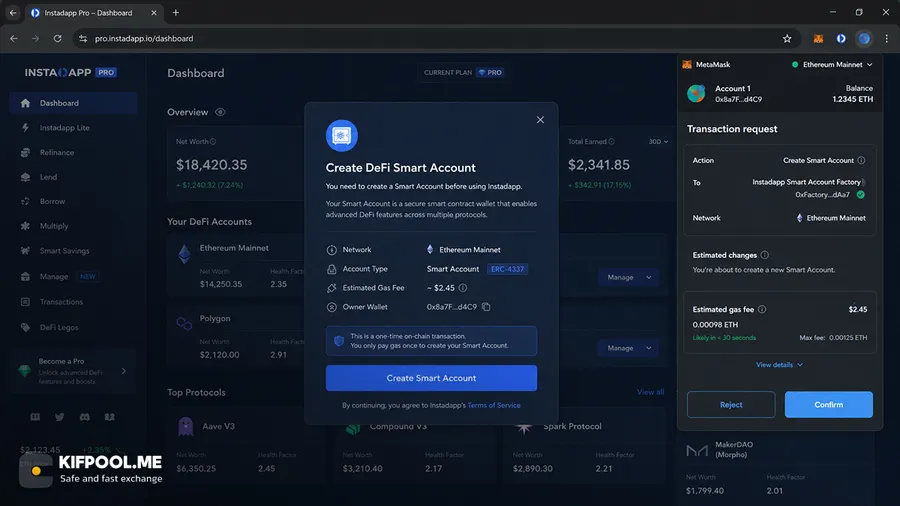Click the smart account vault icon in dialog
The height and width of the screenshot is (506, 900).
(x=342, y=136)
